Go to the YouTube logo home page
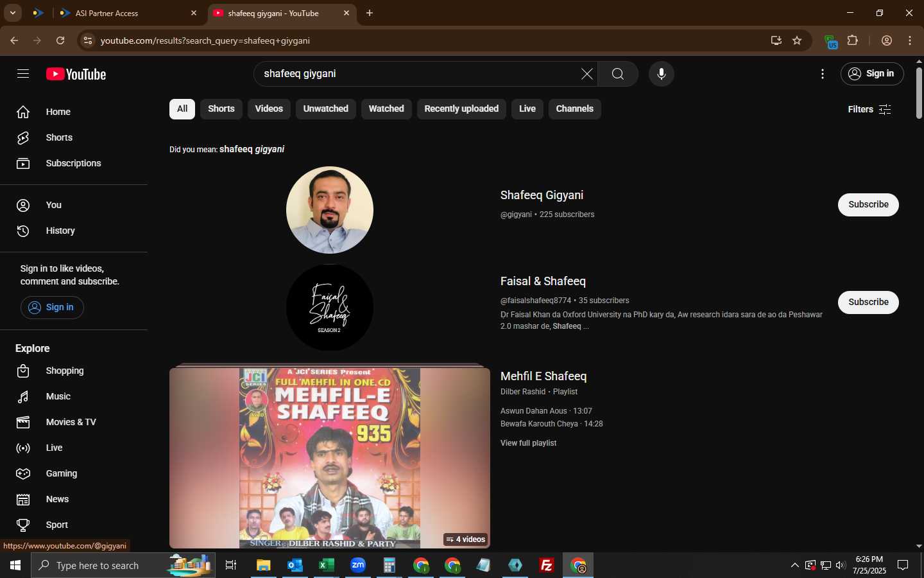The height and width of the screenshot is (578, 924). click(76, 74)
